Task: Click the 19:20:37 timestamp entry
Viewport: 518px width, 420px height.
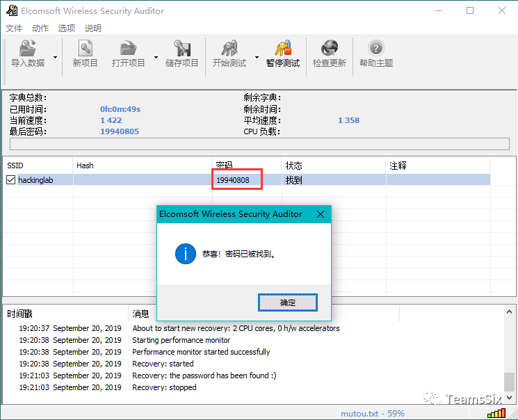Action: point(70,328)
